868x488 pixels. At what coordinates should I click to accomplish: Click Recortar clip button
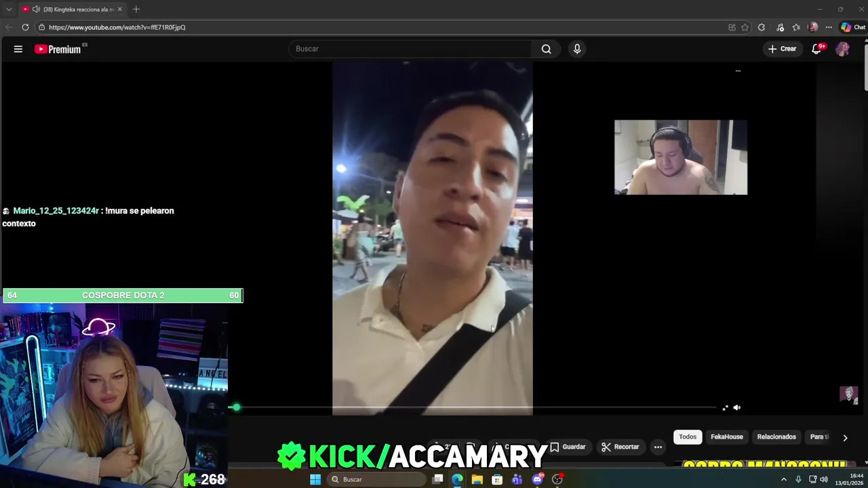click(620, 447)
